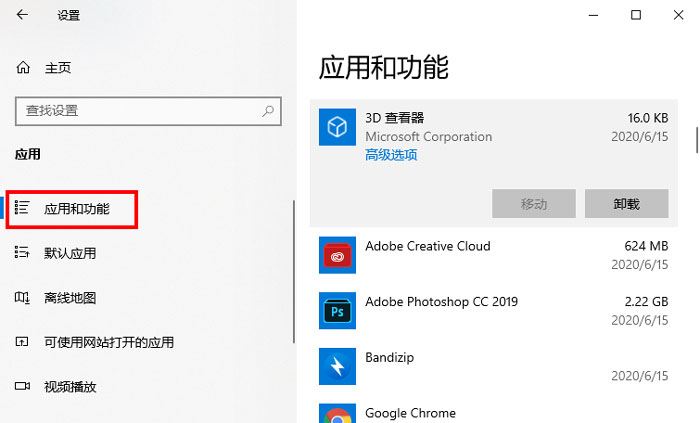Open 可使用网站打开的应用 page
This screenshot has width=700, height=423.
[x=109, y=343]
